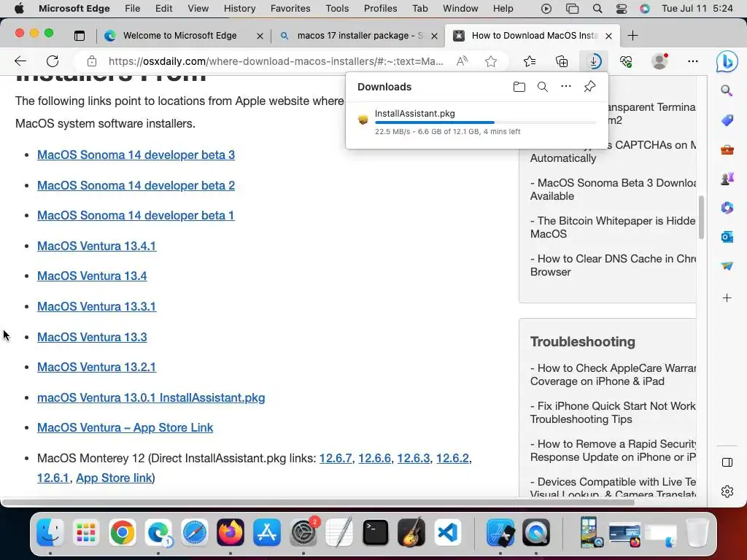This screenshot has height=560, width=747.
Task: Open MacOS Ventura 13.3 link
Action: pyautogui.click(x=92, y=337)
